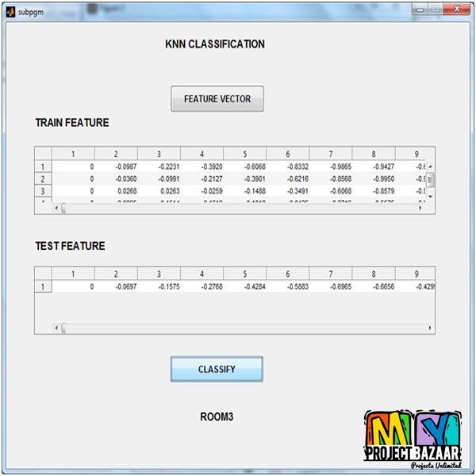Image resolution: width=476 pixels, height=476 pixels.
Task: Select column 2 header in train feature table
Action: click(116, 154)
